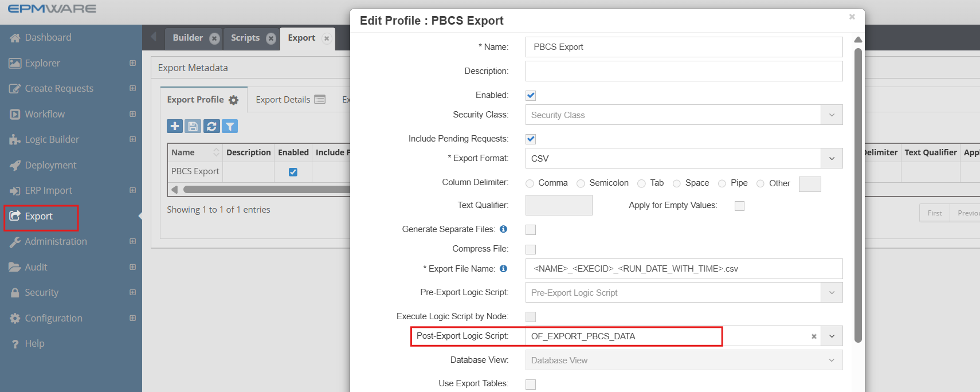Click the dialog vertical scrollbar
The image size is (980, 392).
pos(858,195)
